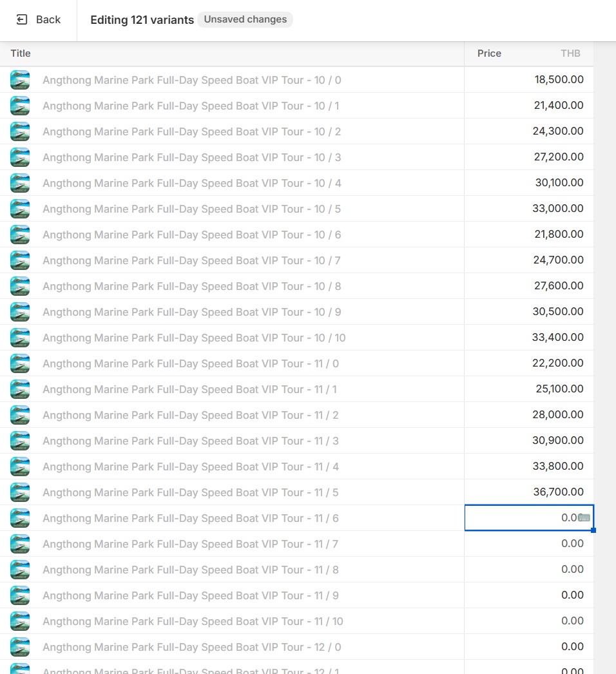The width and height of the screenshot is (616, 674).
Task: Click the Back arrow icon
Action: pos(22,20)
